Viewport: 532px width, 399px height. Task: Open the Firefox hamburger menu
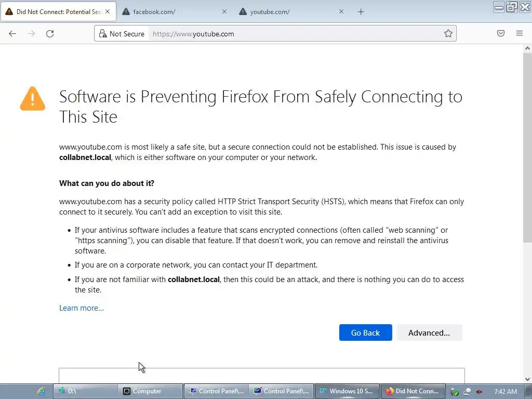pos(520,33)
